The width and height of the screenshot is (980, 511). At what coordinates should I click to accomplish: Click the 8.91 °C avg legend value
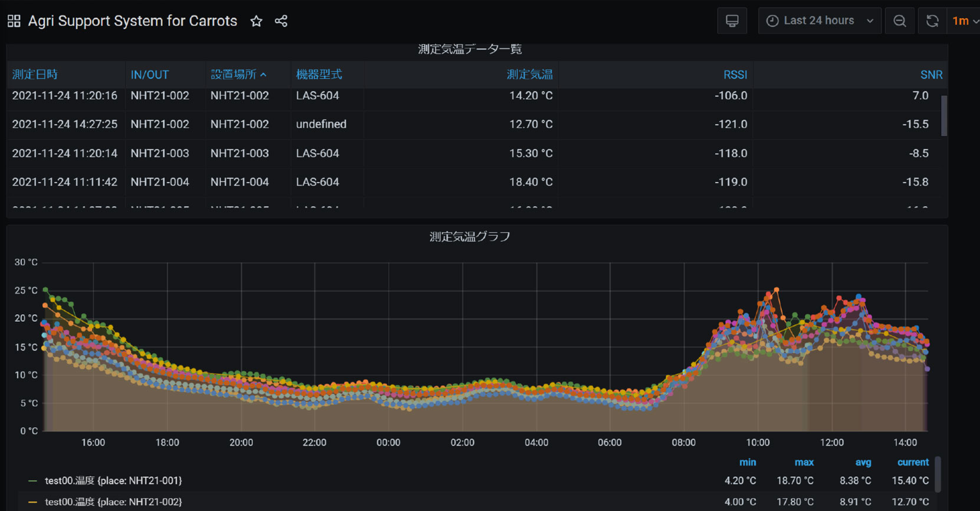[855, 502]
